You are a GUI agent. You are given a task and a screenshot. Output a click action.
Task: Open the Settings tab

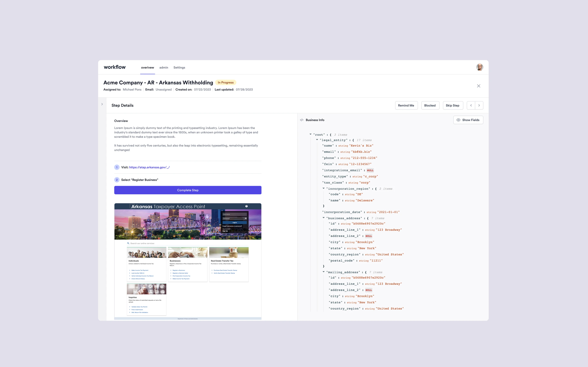click(179, 67)
